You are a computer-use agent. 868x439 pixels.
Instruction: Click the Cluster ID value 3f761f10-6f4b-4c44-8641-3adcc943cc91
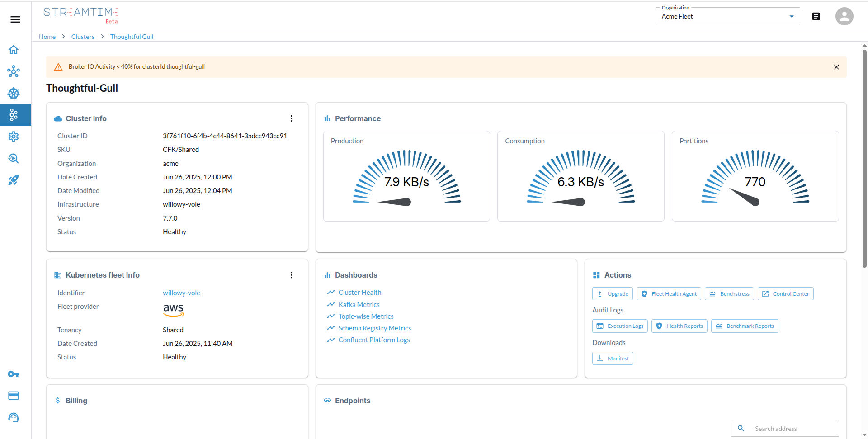225,136
